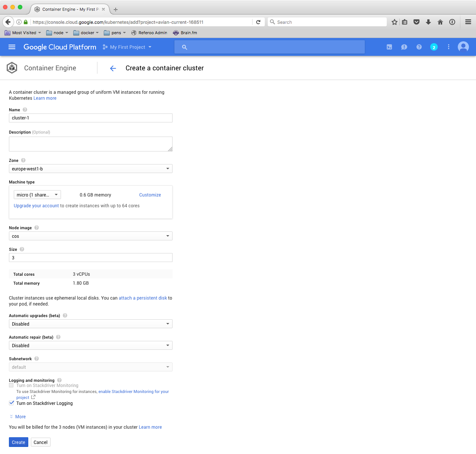This screenshot has width=476, height=454.
Task: Click the help icon next to Subnetwork
Action: tap(36, 359)
